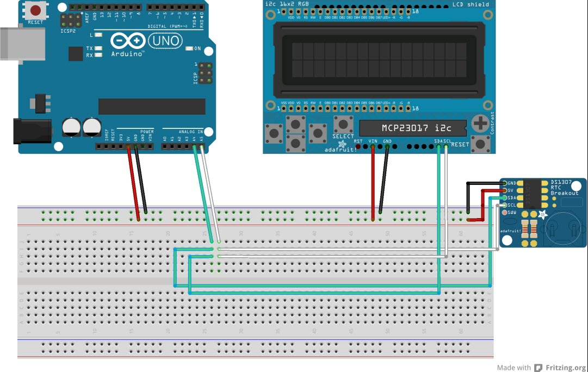The image size is (588, 372).
Task: Click the "DIGITAL (PWM=~)" label on Arduino
Action: pos(167,26)
